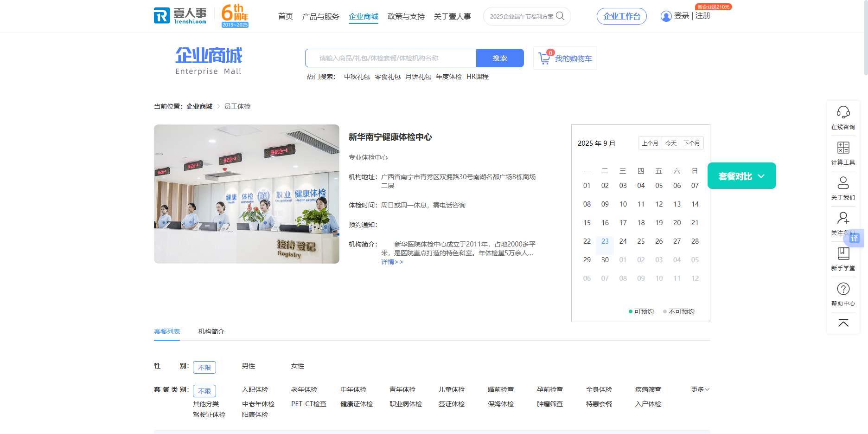The image size is (868, 434).
Task: Click the blue 译 translate badge
Action: [x=855, y=238]
